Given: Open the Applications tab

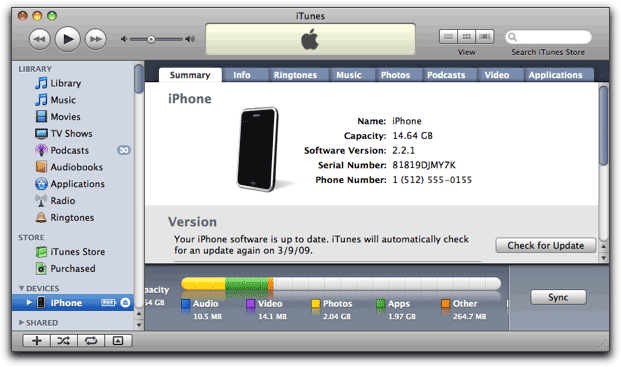Looking at the screenshot, I should (556, 75).
